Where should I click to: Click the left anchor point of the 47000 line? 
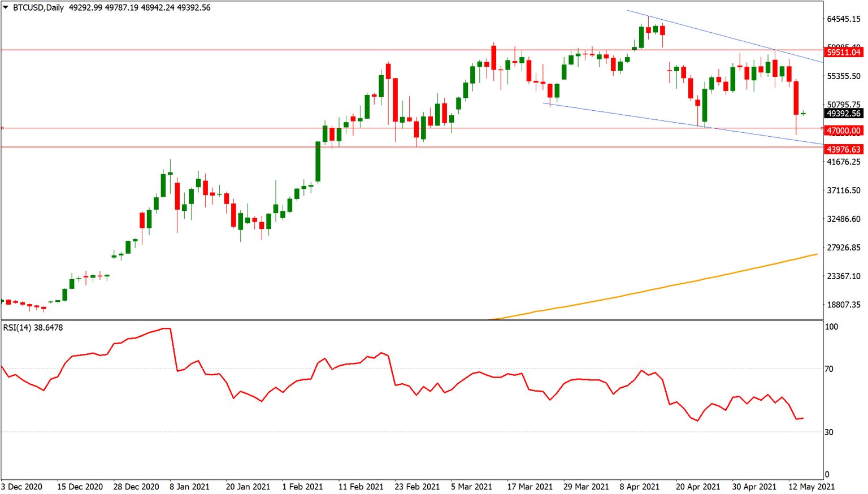[x=2, y=128]
